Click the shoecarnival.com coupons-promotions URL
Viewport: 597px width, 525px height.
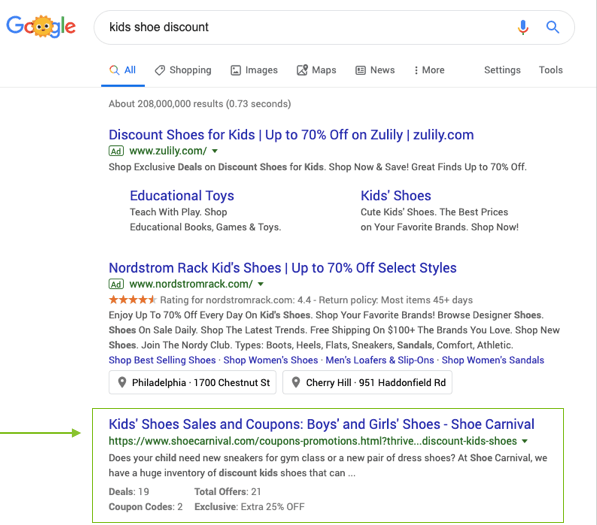[313, 441]
